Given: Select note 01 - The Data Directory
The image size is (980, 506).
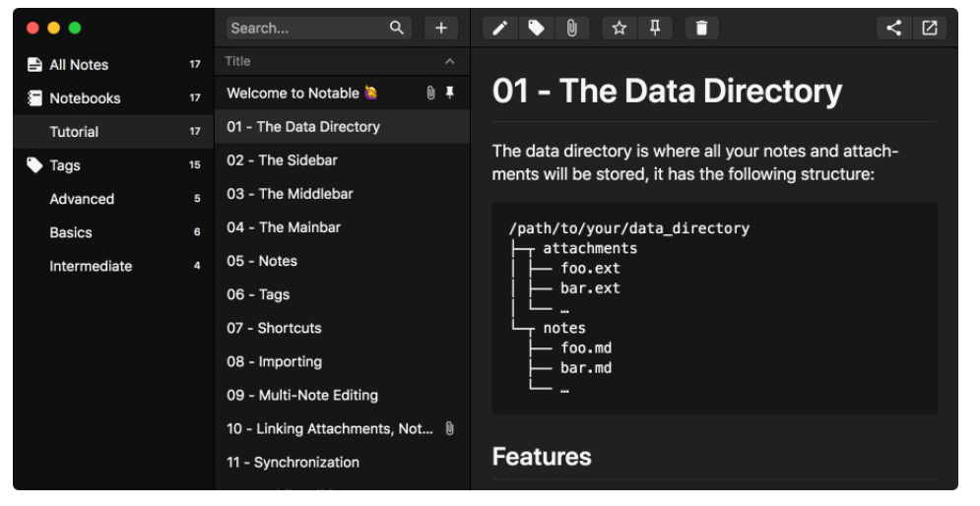Looking at the screenshot, I should click(x=342, y=127).
